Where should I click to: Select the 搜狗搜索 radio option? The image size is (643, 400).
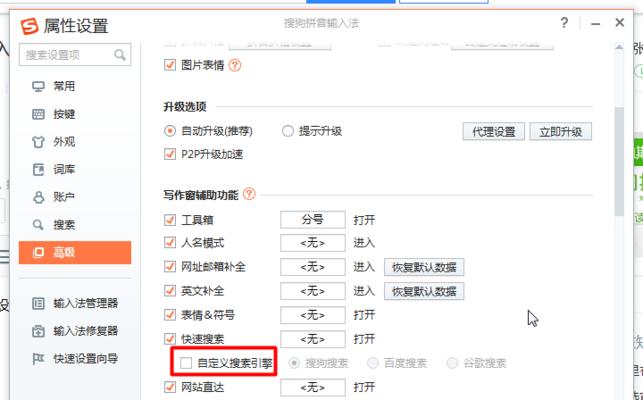coord(294,363)
